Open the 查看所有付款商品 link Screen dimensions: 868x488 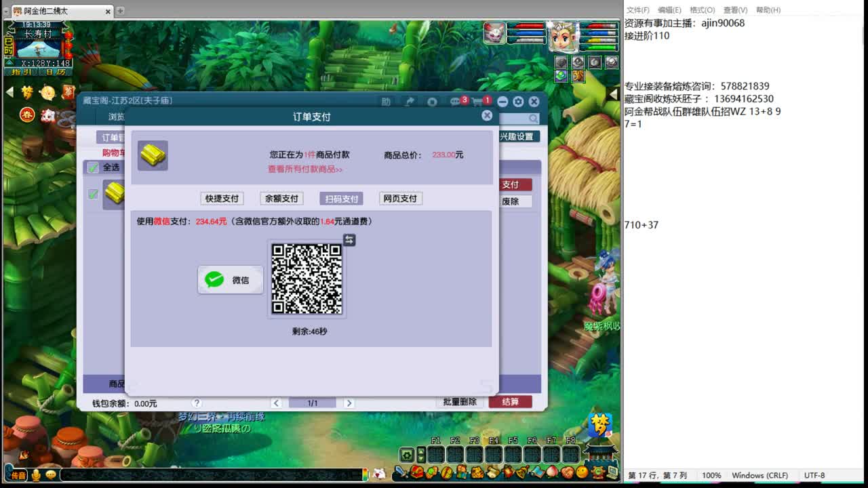click(x=305, y=169)
